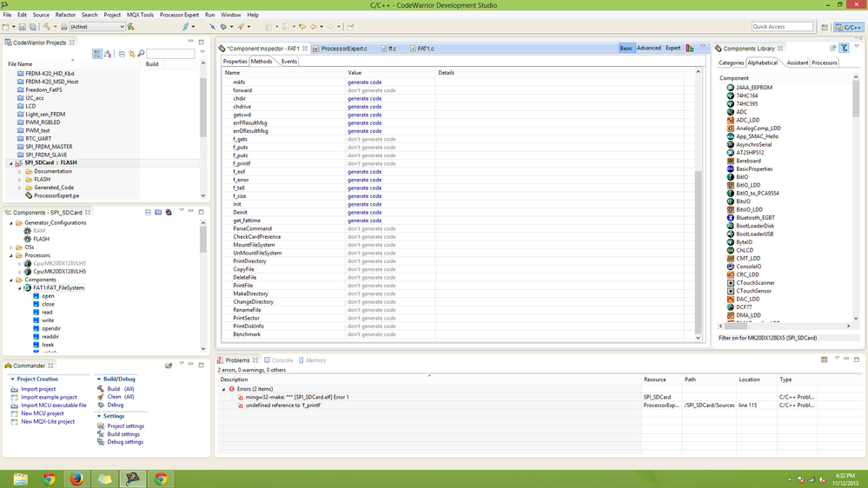
Task: Click alphabetical sort icon in Projects panel
Action: [x=108, y=54]
